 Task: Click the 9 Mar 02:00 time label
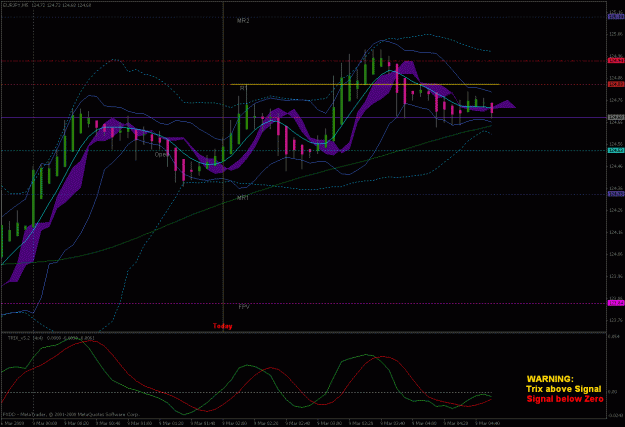click(233, 423)
